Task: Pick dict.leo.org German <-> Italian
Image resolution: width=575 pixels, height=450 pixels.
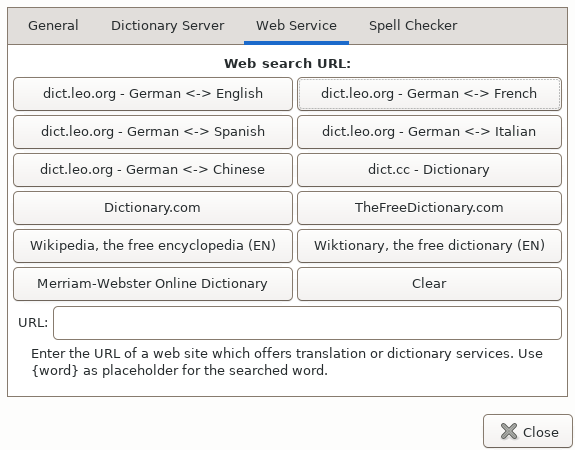Action: click(x=429, y=132)
